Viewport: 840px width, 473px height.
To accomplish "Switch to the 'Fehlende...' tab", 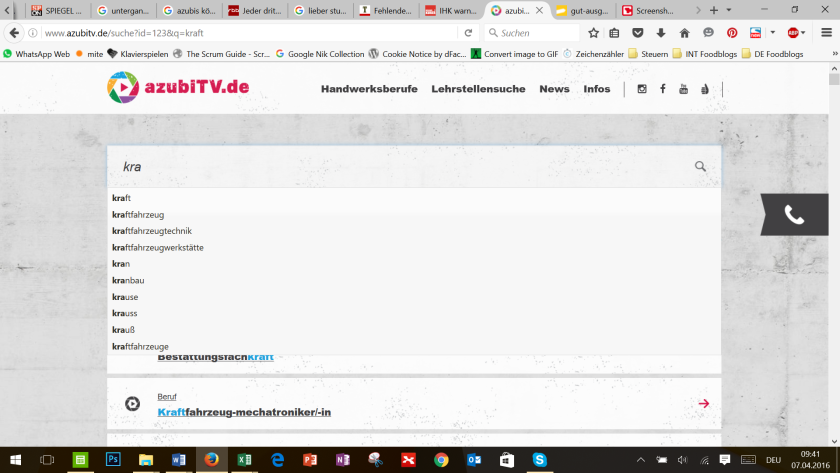I will (386, 10).
